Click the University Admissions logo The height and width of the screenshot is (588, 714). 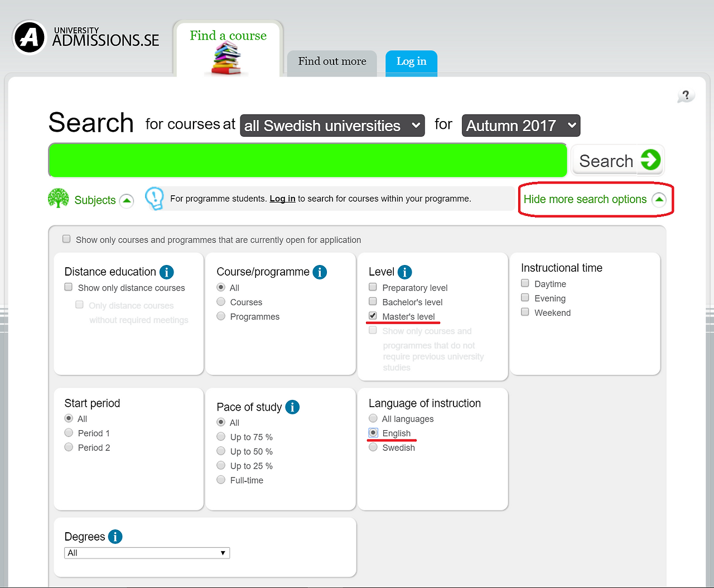tap(86, 37)
